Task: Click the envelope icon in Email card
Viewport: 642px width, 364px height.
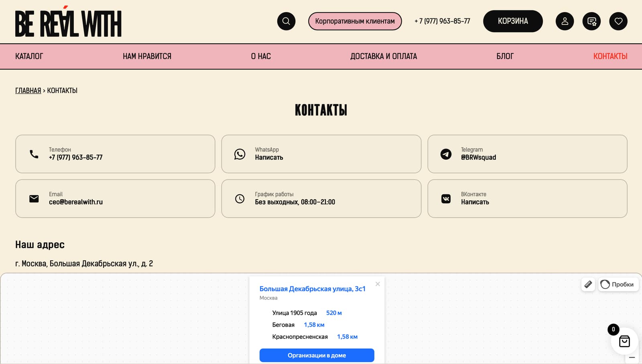Action: pyautogui.click(x=34, y=198)
